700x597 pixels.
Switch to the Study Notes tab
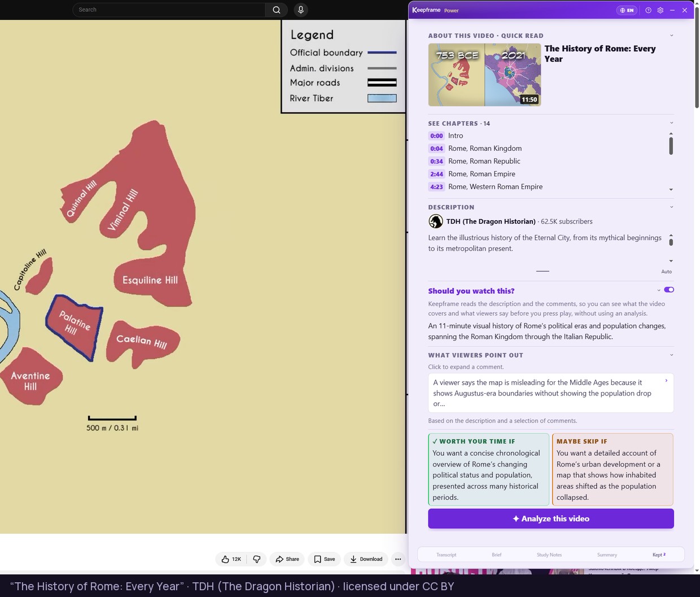click(x=549, y=555)
